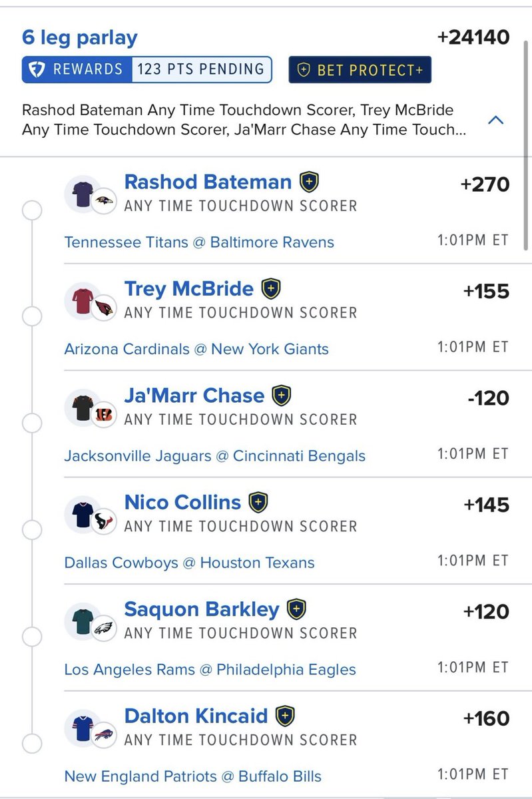Click the shield icon next to Saquon Barkley

(296, 609)
